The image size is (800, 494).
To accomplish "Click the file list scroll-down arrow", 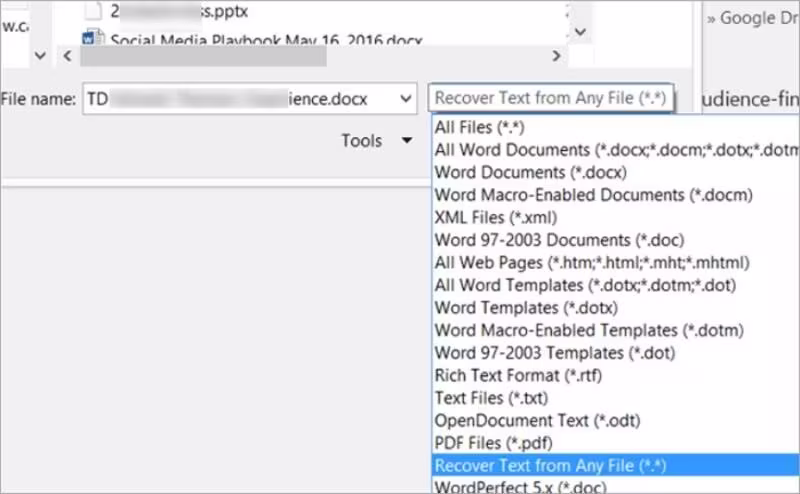I will coord(580,32).
